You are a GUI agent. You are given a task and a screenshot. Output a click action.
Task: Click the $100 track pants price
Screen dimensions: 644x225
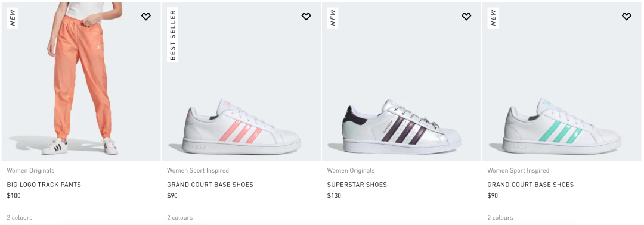[x=14, y=195]
